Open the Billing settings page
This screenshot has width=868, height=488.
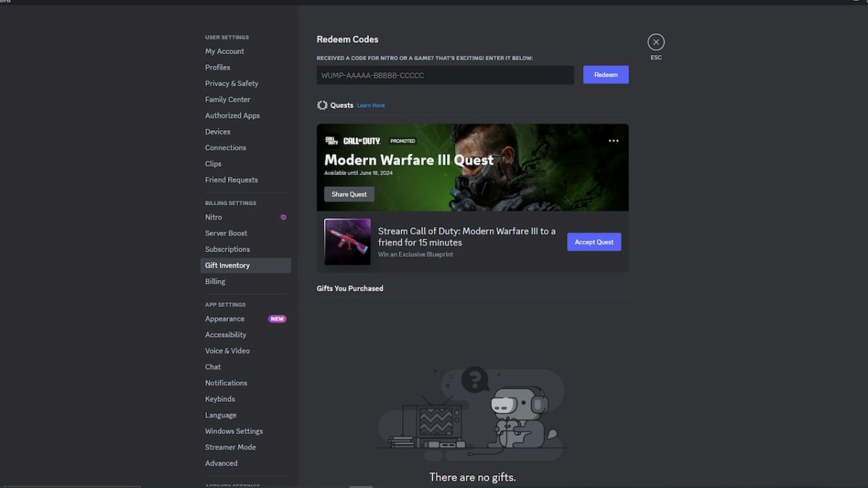pyautogui.click(x=215, y=281)
